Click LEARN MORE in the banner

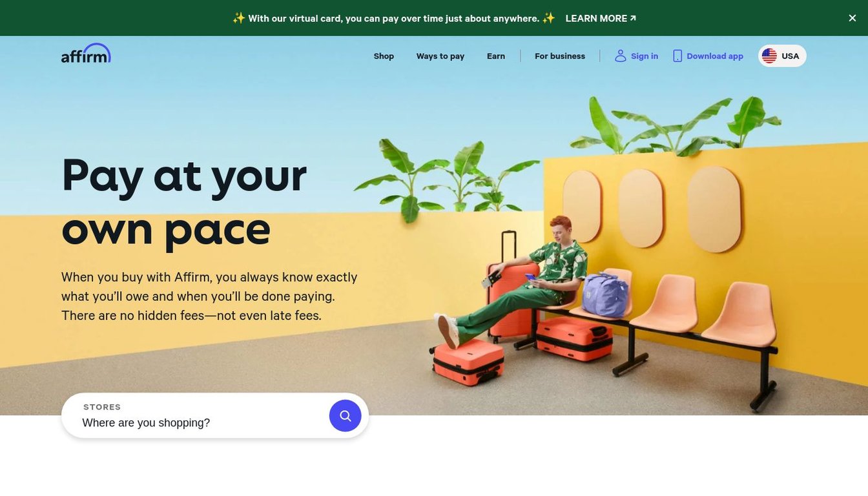(596, 18)
